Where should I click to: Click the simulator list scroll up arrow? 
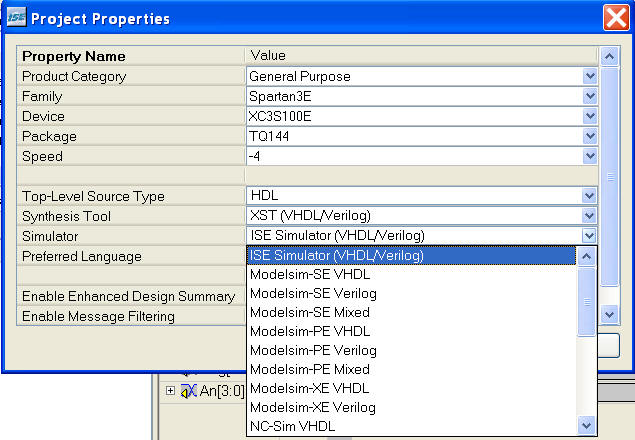click(x=586, y=256)
